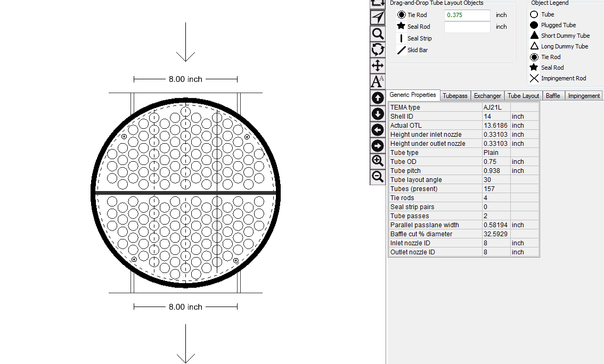Select the Tie rods value 4
Viewport: 604px width, 364px height.
pyautogui.click(x=496, y=198)
